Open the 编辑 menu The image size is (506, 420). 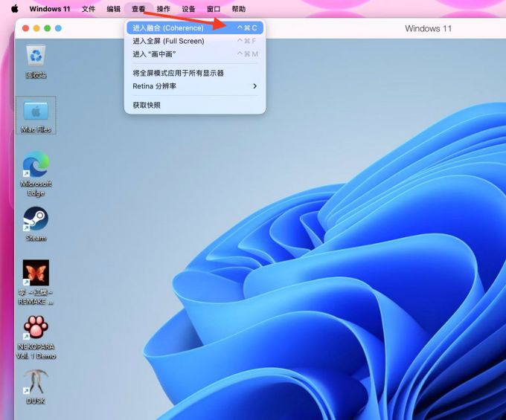[x=114, y=9]
